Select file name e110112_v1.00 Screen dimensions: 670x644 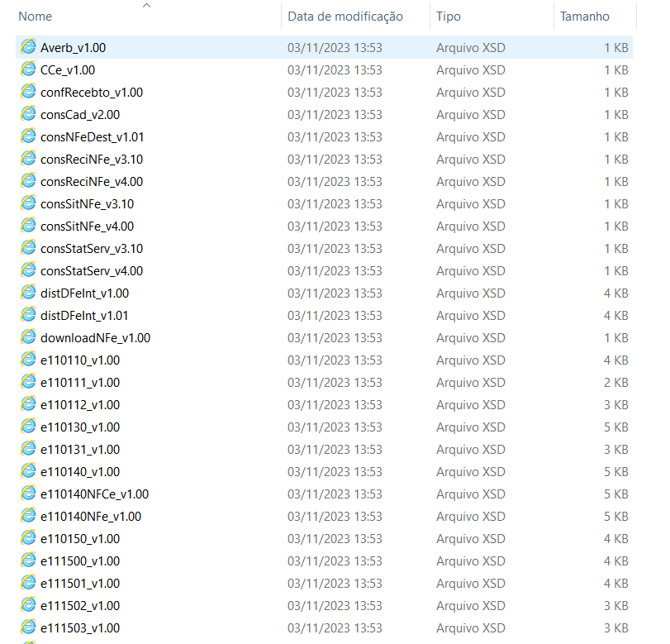coord(80,404)
